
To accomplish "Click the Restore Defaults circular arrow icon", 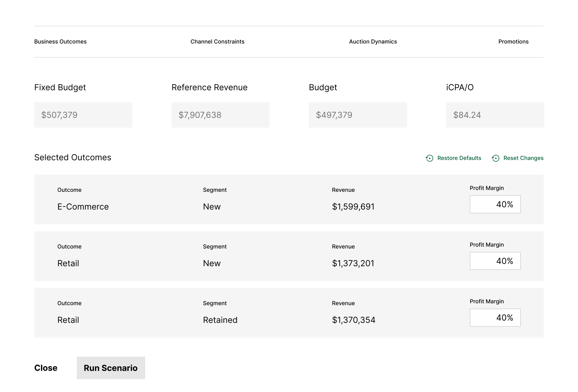I will [x=429, y=158].
